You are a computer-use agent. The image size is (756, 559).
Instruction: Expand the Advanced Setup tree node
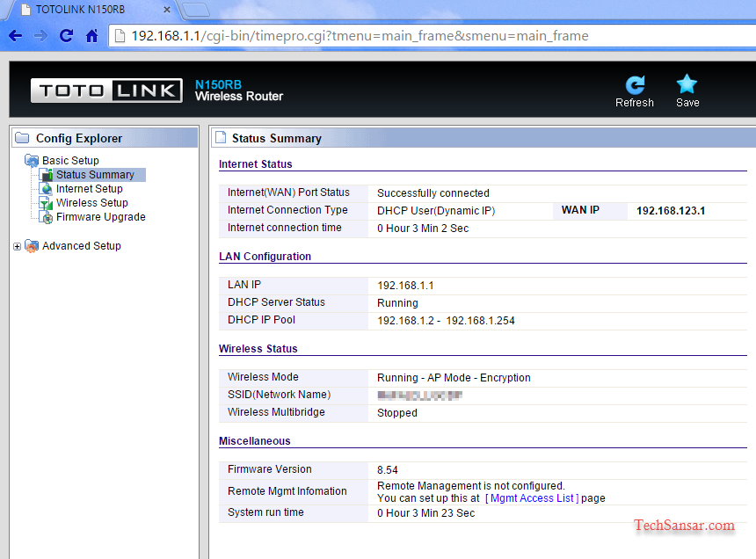[17, 246]
